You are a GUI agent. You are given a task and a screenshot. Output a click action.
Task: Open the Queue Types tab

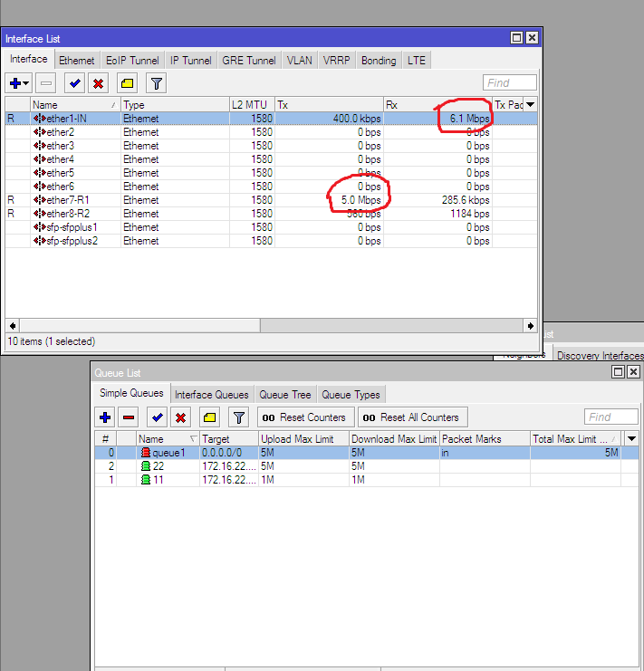351,395
